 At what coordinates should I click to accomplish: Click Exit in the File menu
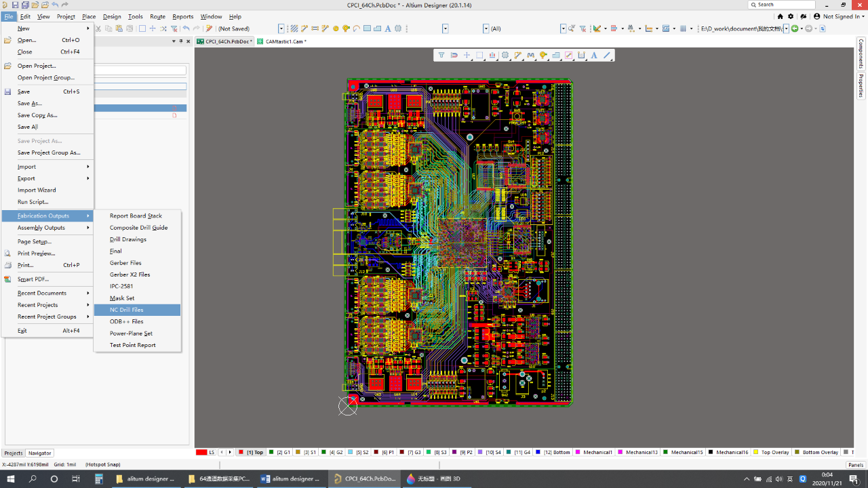(47, 331)
